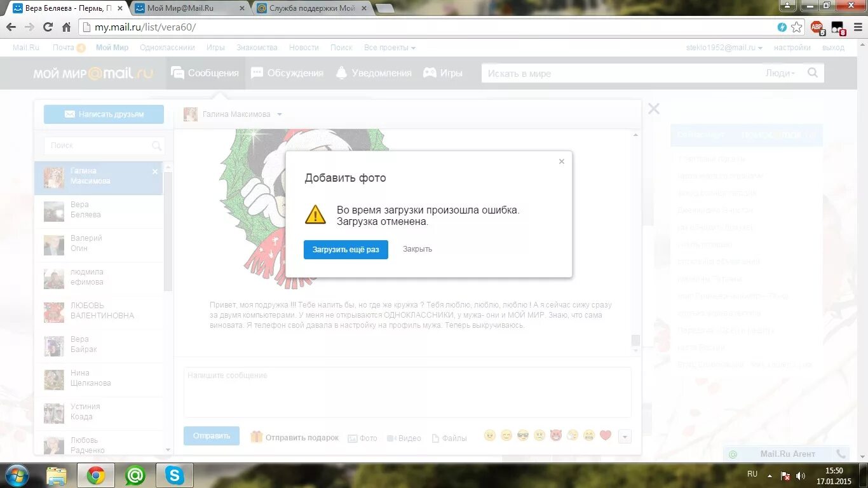
Task: Click the heart emoticon
Action: (x=606, y=436)
